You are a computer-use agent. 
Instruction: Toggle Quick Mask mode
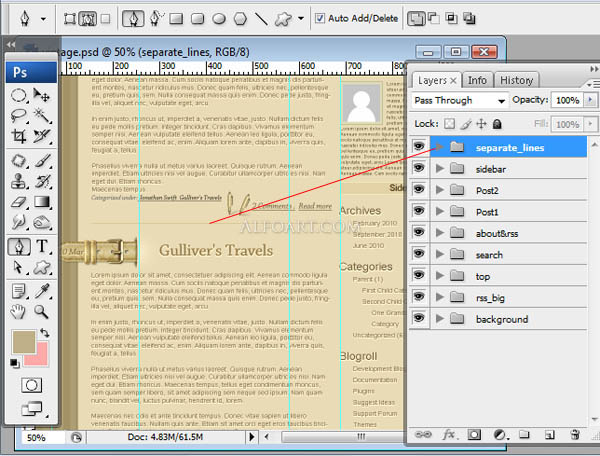pos(31,385)
